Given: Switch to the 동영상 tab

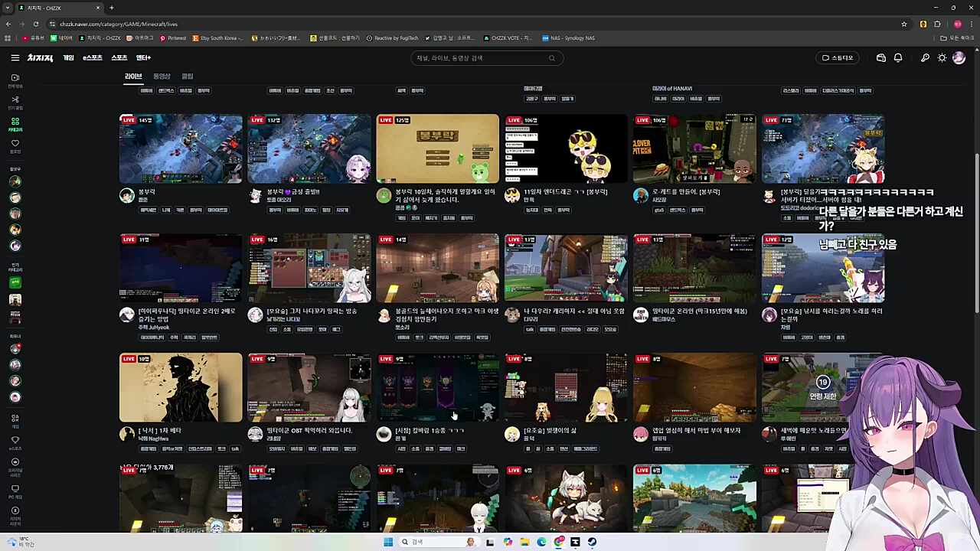Looking at the screenshot, I should [162, 77].
